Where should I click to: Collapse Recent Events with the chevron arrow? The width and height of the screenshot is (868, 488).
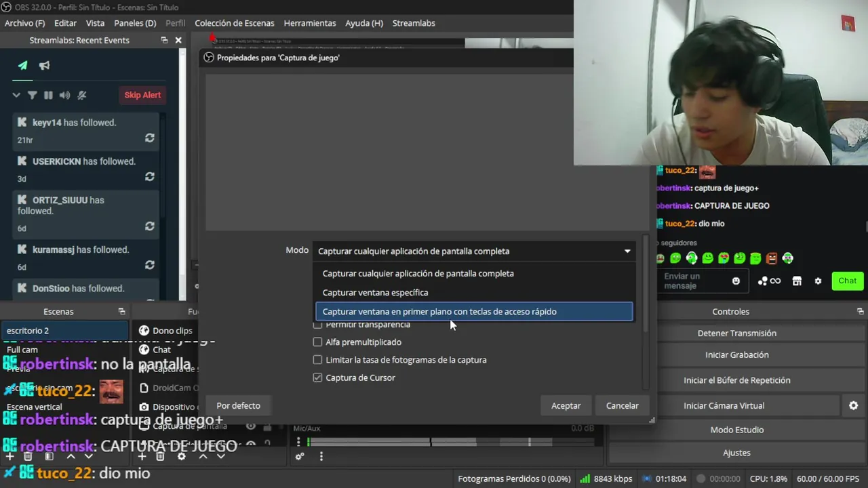pos(16,96)
